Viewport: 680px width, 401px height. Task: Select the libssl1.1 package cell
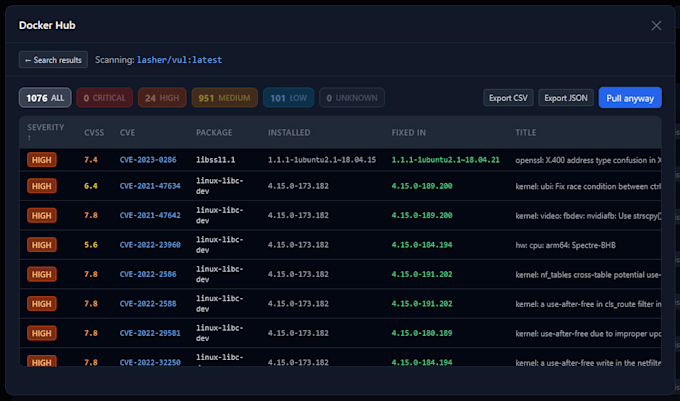pos(216,160)
